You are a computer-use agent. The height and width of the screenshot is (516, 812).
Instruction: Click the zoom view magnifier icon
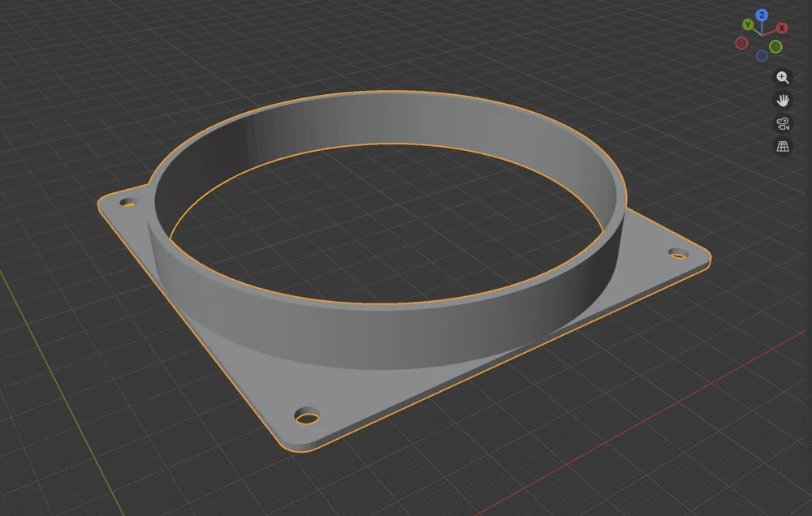(783, 78)
